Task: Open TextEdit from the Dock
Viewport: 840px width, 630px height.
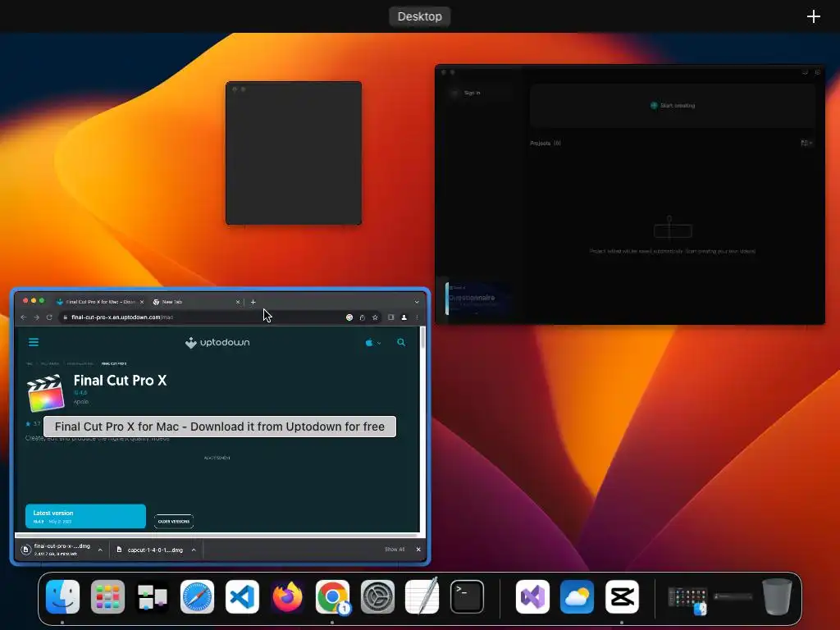Action: (422, 597)
